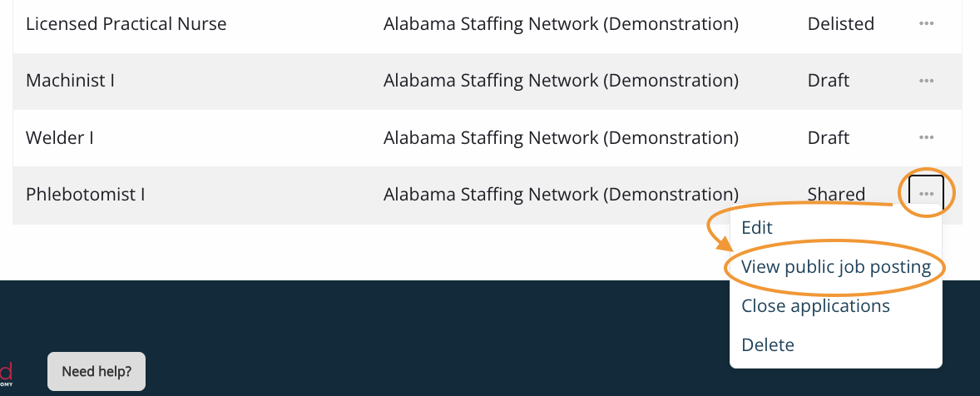The width and height of the screenshot is (980, 396).
Task: Select the Welder I job title
Action: coord(60,137)
